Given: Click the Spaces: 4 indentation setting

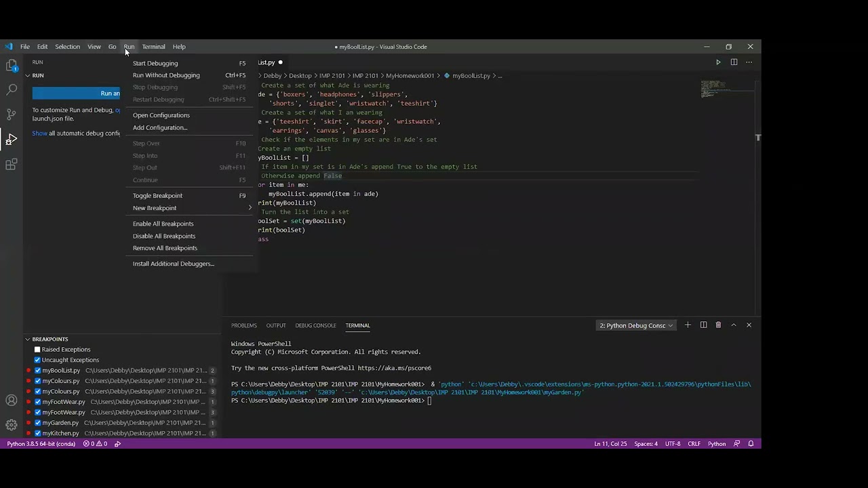Looking at the screenshot, I should (646, 444).
